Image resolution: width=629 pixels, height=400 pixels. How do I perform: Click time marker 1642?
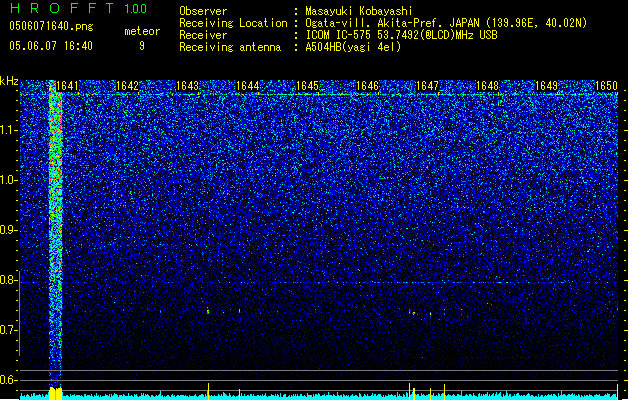tap(127, 86)
